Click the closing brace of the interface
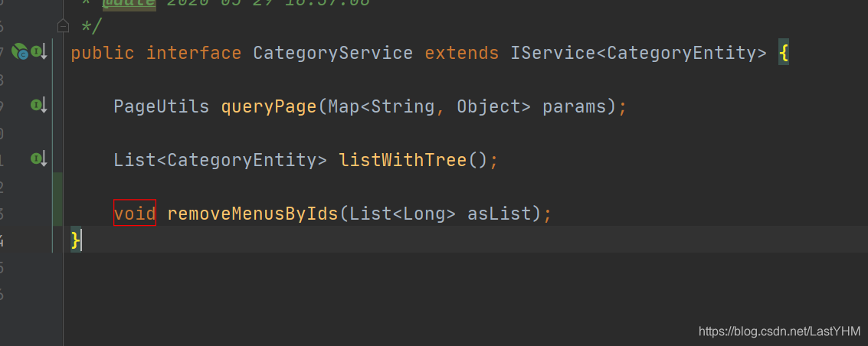Viewport: 868px width, 346px height. (x=76, y=240)
